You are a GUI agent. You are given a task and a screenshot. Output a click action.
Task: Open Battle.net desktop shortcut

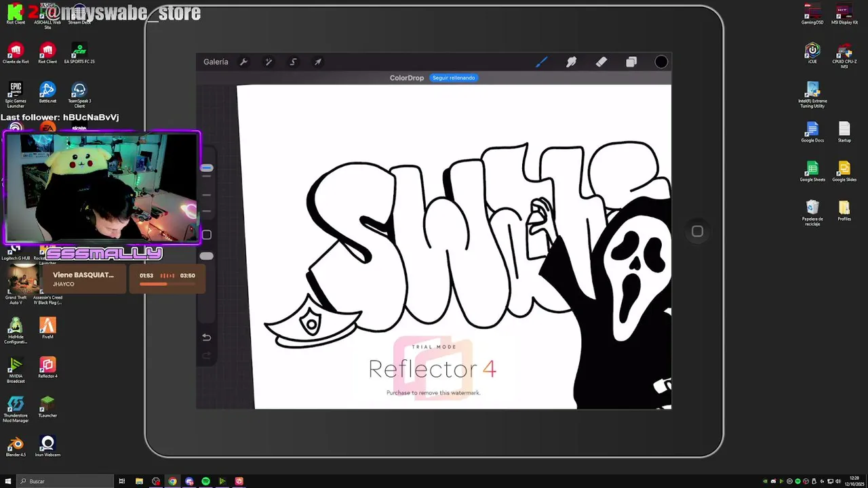47,93
